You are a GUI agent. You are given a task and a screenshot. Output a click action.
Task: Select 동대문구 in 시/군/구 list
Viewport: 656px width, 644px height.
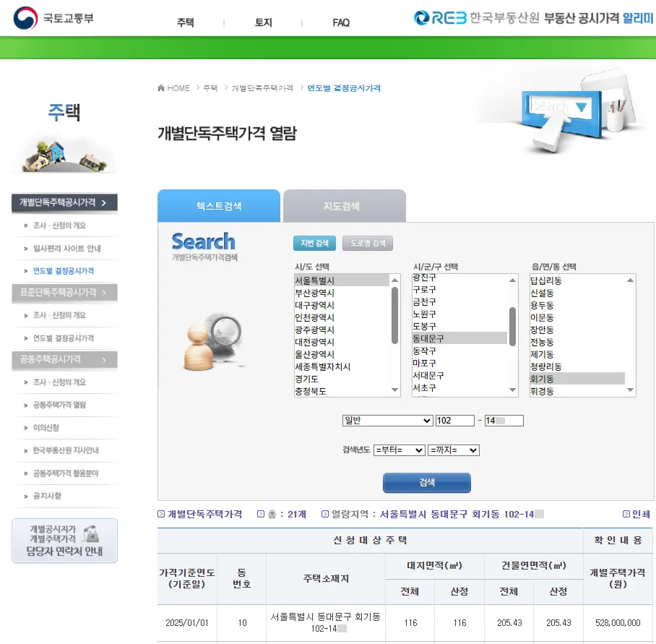pyautogui.click(x=459, y=338)
